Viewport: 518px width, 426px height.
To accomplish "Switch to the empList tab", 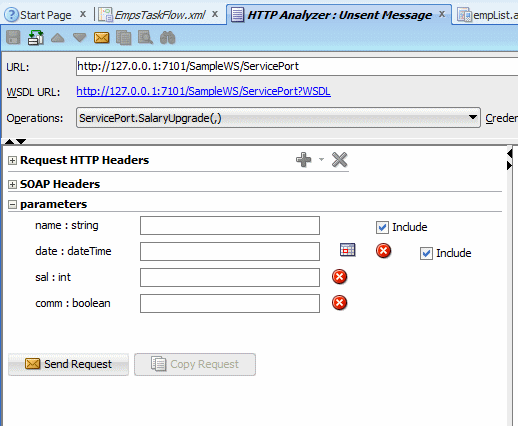I will click(487, 15).
